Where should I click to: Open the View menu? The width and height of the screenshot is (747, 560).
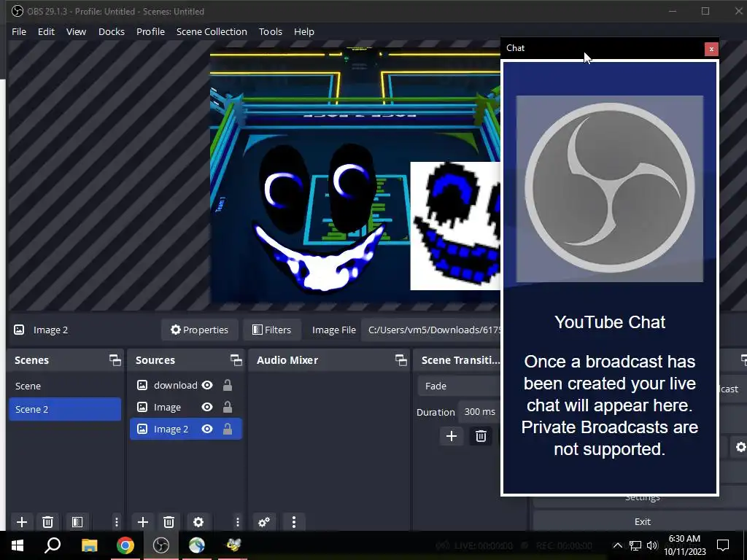click(x=76, y=31)
